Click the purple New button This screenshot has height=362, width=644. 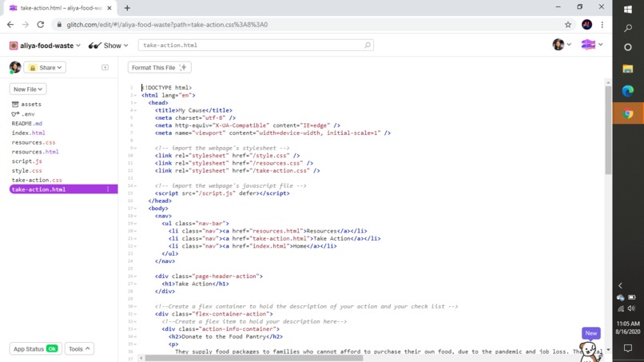591,333
